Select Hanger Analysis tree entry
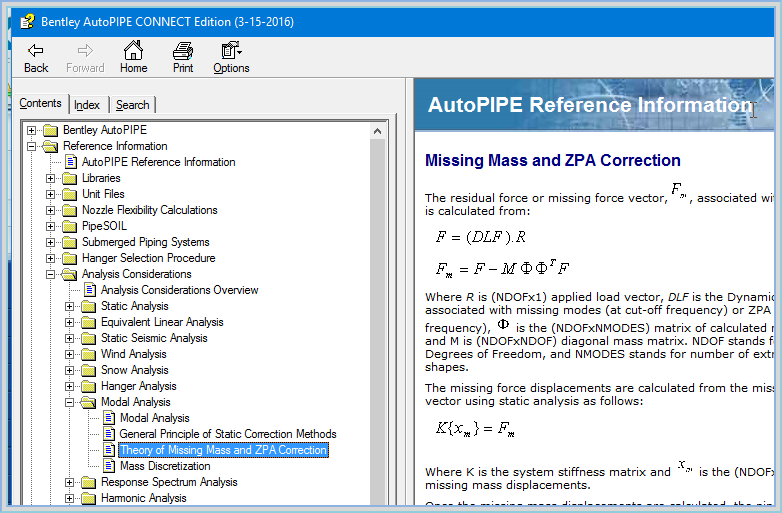This screenshot has width=782, height=513. click(139, 386)
